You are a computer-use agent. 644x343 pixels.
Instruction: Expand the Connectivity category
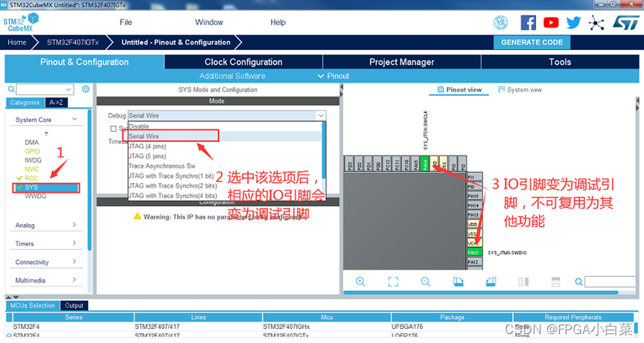[x=74, y=261]
